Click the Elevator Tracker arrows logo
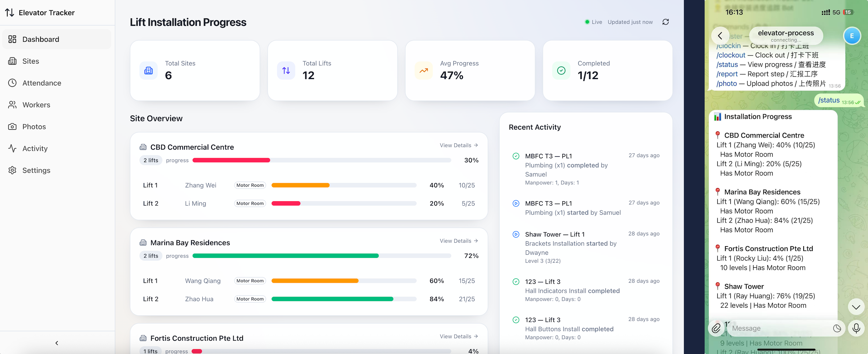 (x=9, y=12)
